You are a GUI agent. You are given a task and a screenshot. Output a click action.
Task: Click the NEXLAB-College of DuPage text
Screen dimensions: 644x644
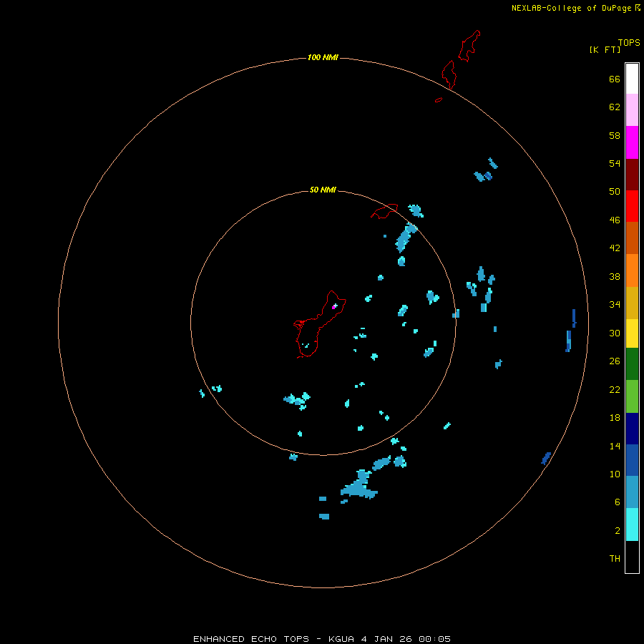click(571, 8)
